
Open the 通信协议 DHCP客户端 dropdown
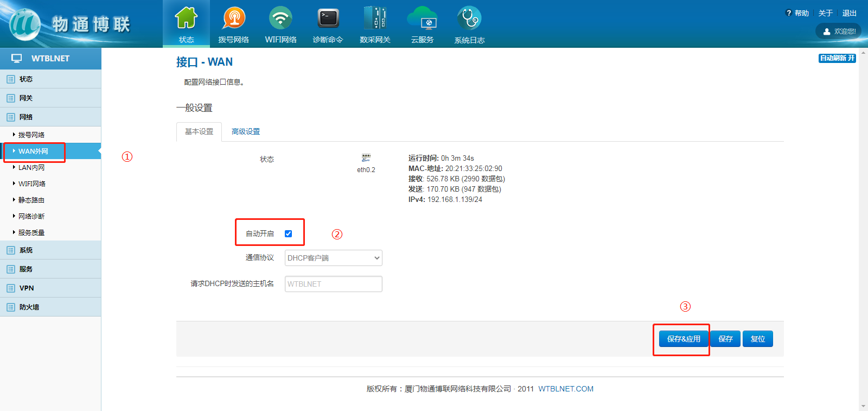334,258
